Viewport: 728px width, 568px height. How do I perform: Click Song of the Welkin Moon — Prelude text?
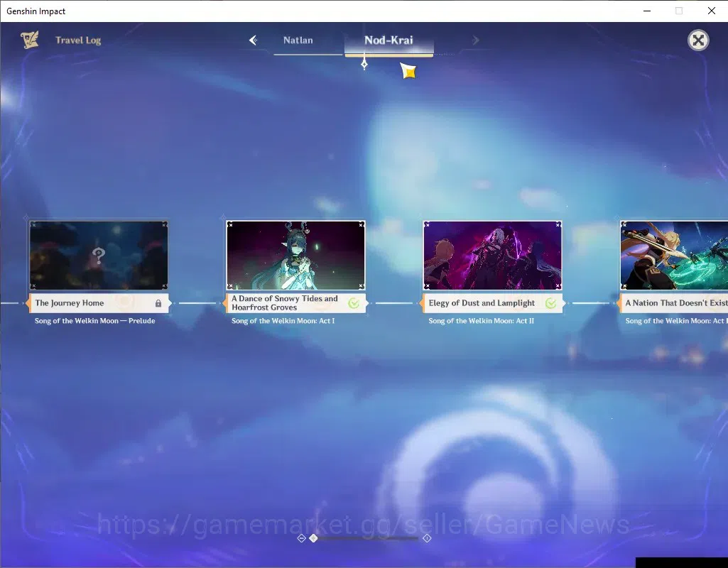[94, 321]
